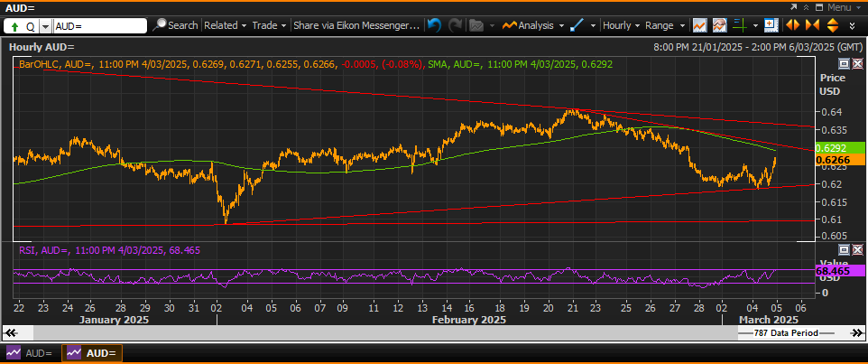Open the Q instrument type dropdown

point(45,26)
